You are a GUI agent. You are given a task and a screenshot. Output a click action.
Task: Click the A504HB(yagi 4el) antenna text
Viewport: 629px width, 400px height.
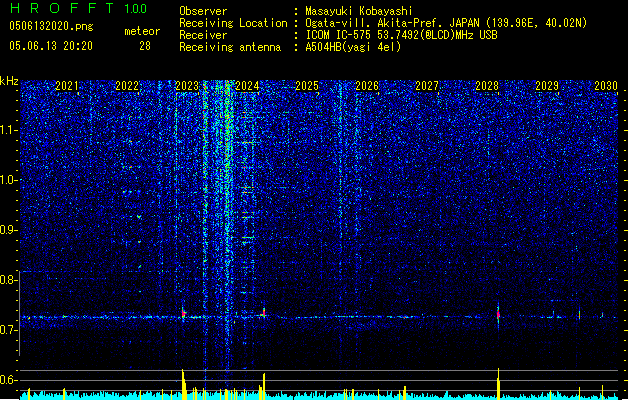click(x=353, y=47)
